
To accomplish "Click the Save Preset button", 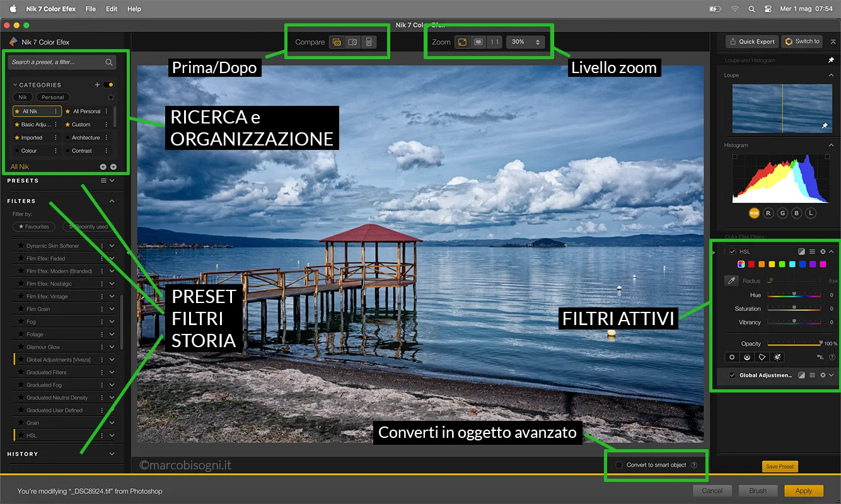I will pyautogui.click(x=780, y=466).
